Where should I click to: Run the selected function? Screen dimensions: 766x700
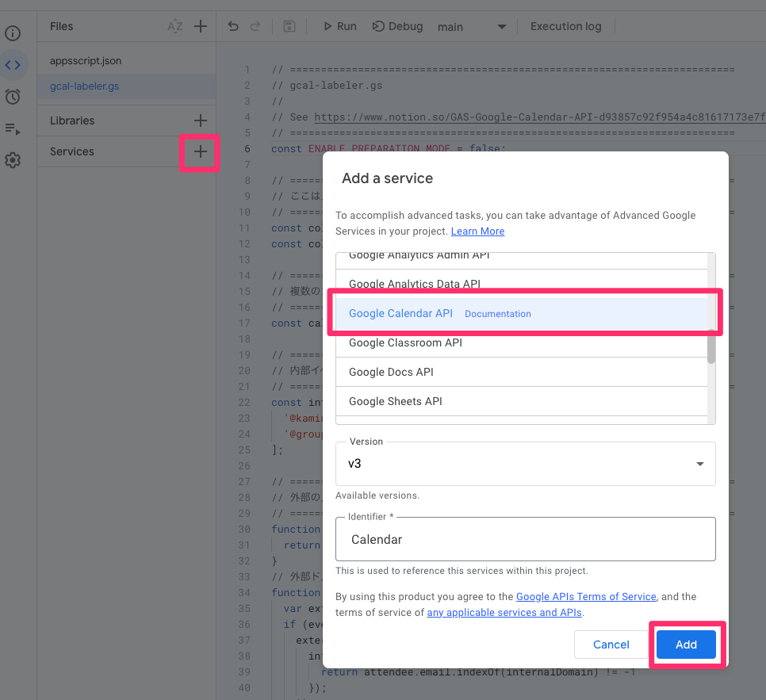pos(340,26)
